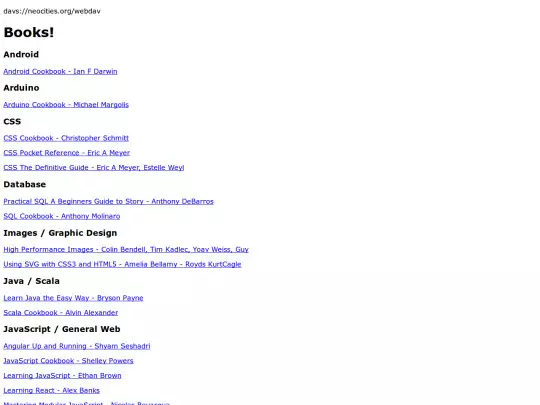The height and width of the screenshot is (405, 540).
Task: Open CSS The Definitive Guide link
Action: (94, 168)
